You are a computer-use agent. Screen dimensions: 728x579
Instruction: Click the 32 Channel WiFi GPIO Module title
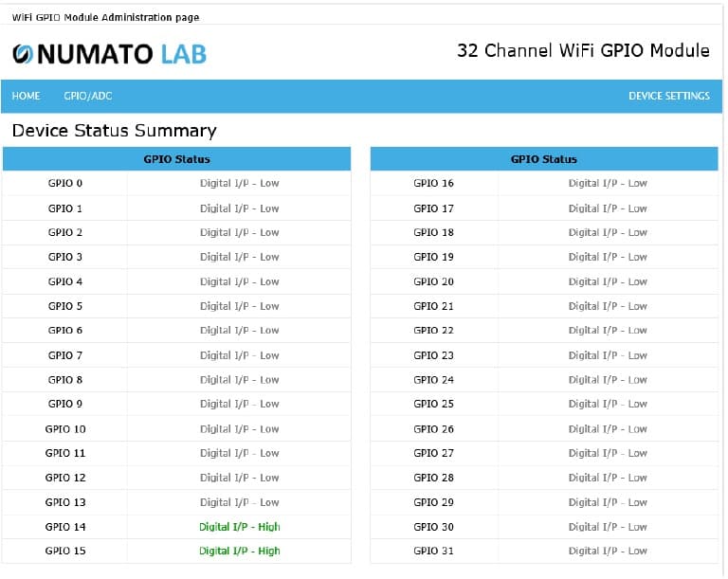coord(582,51)
